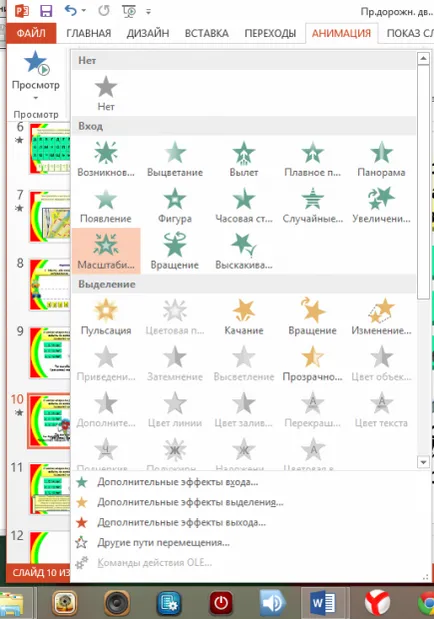Image resolution: width=434 pixels, height=619 pixels.
Task: Open Дополнительные эффекты входа
Action: (x=177, y=482)
